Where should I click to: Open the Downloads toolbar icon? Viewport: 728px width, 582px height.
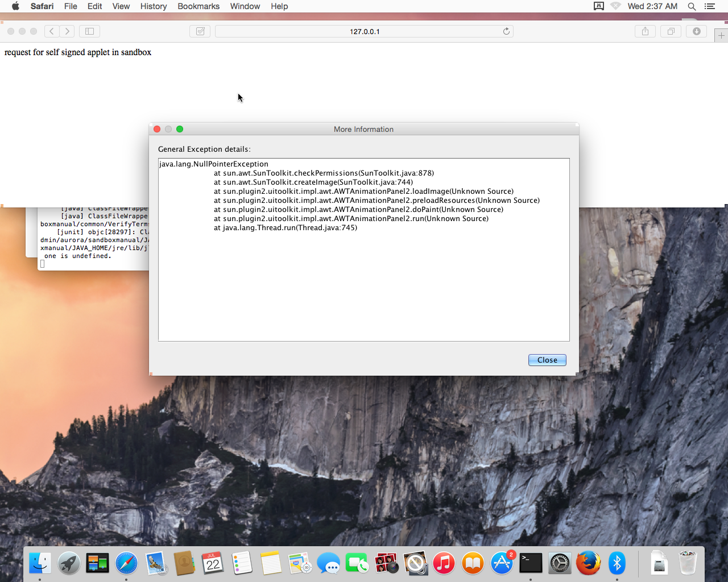697,31
